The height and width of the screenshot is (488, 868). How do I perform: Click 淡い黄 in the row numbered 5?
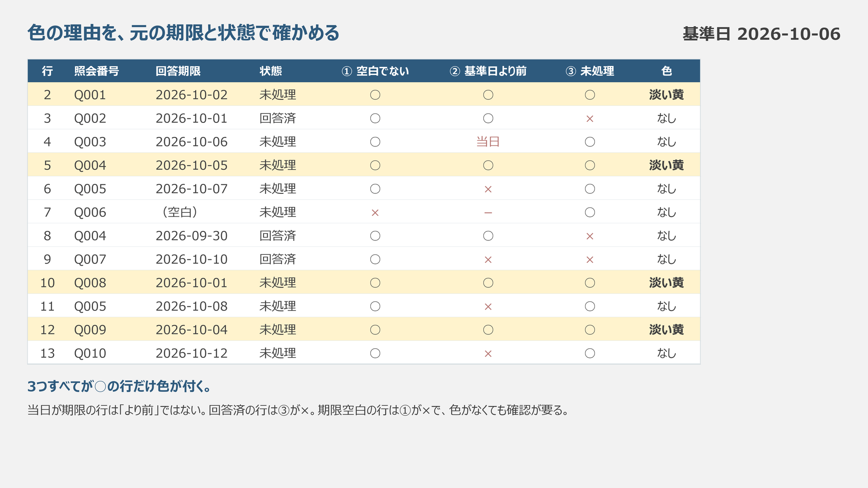[666, 165]
